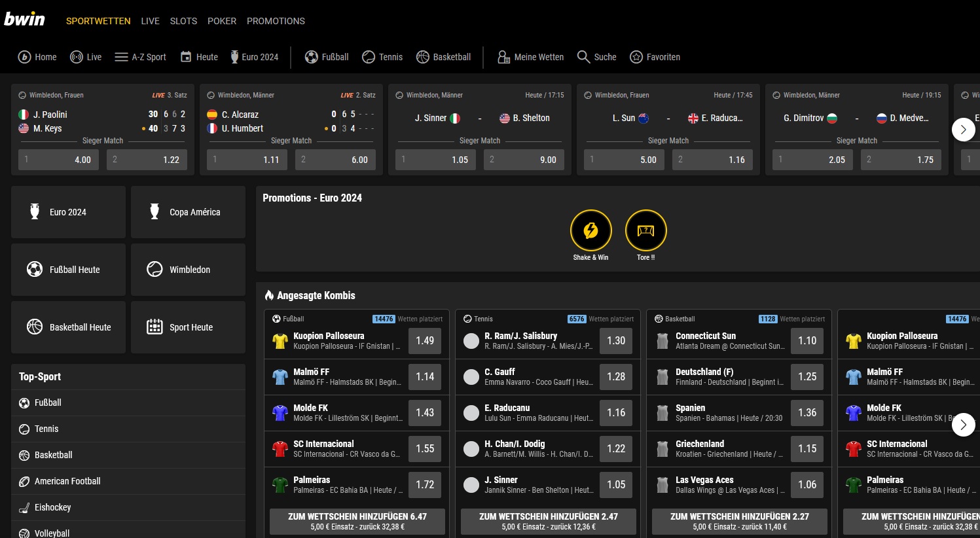Show next matches in top carousel

[x=963, y=130]
